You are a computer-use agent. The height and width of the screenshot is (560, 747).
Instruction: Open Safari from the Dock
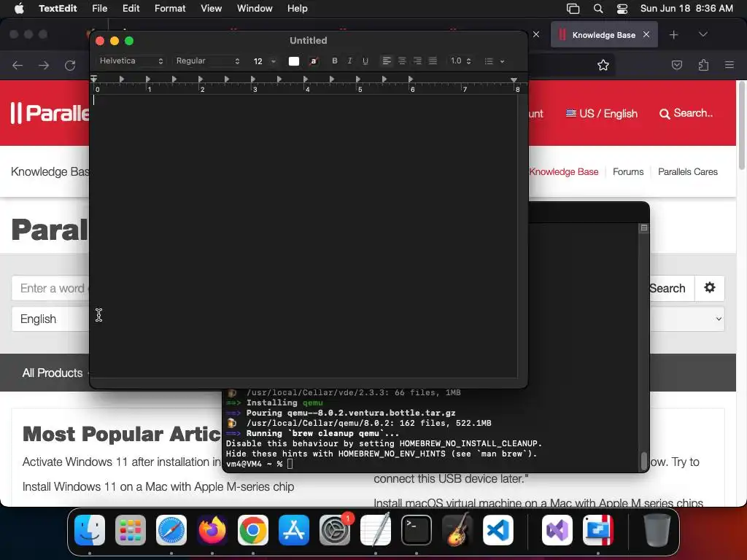pyautogui.click(x=171, y=530)
